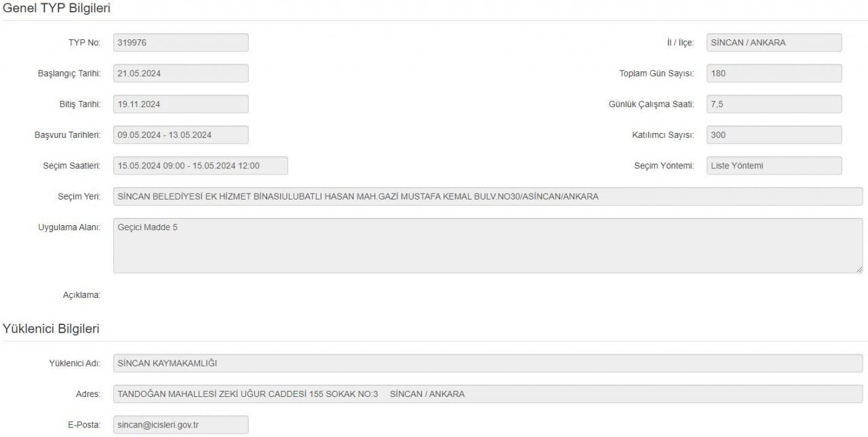Click the Genel TYP Bilgileri heading
868x437 pixels.
56,8
